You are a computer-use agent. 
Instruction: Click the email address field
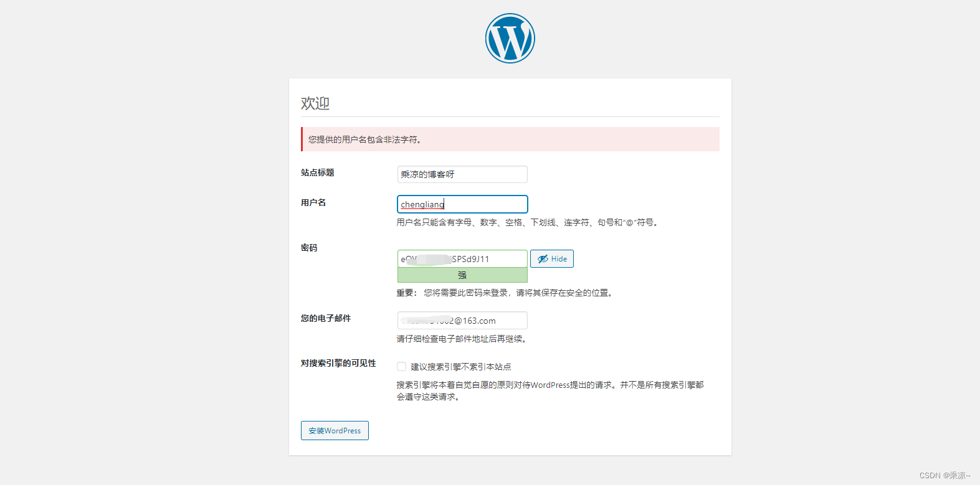[462, 321]
